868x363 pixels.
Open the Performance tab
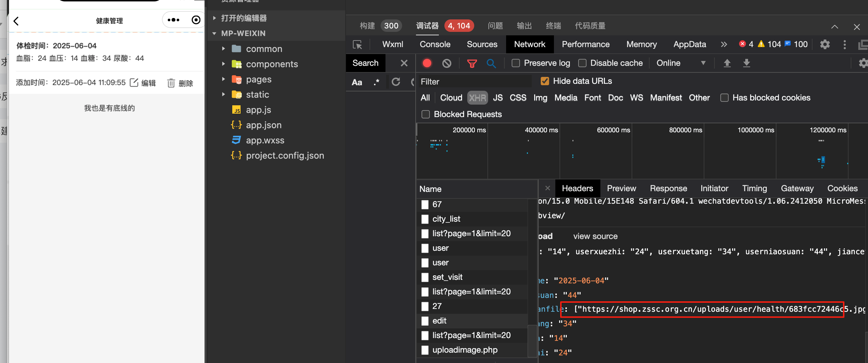tap(585, 44)
